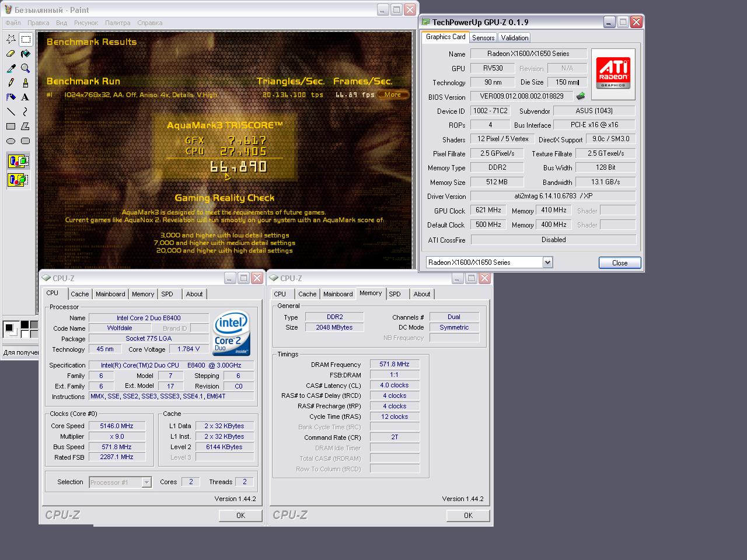Image resolution: width=747 pixels, height=560 pixels.
Task: Select the Polygon shape tool
Action: point(26,126)
